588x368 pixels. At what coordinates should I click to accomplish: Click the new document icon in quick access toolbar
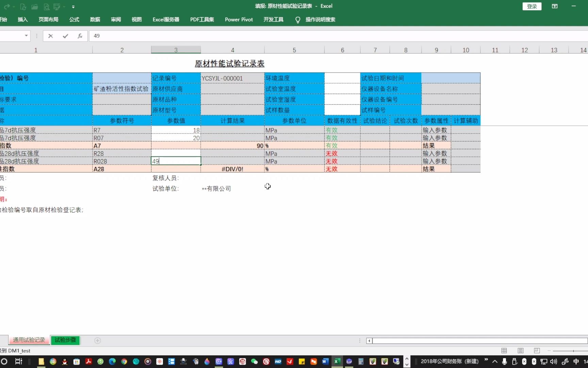click(x=23, y=6)
